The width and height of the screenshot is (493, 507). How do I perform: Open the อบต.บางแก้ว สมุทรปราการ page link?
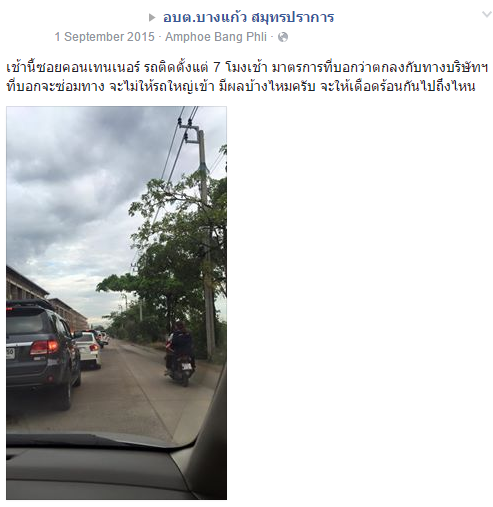[x=248, y=17]
